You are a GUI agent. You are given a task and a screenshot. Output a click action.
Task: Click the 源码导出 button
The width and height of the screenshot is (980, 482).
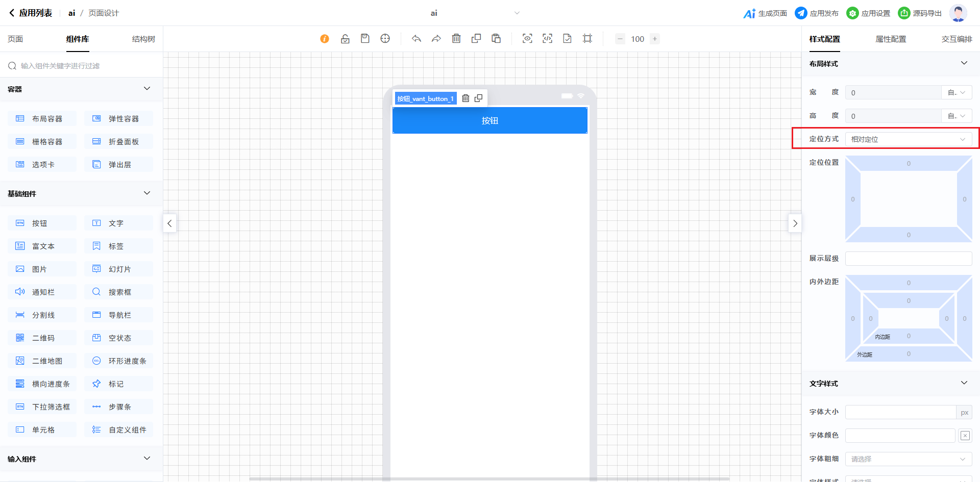click(x=920, y=13)
